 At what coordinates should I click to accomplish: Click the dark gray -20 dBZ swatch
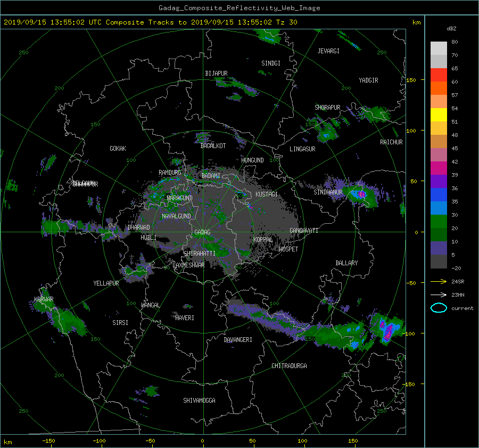439,262
